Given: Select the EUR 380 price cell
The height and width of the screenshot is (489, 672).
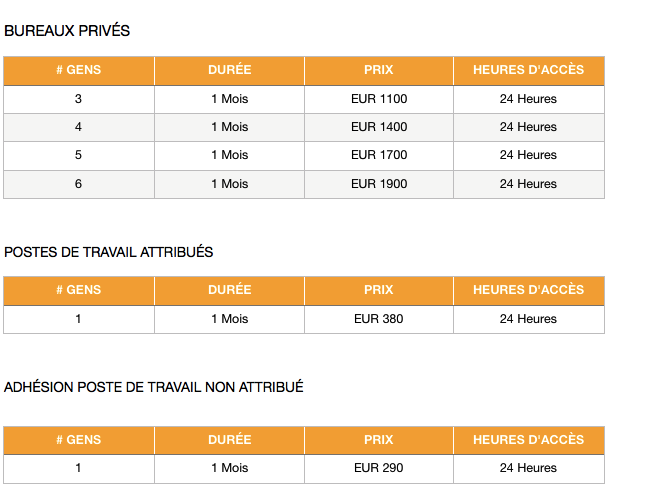Looking at the screenshot, I should [x=379, y=319].
